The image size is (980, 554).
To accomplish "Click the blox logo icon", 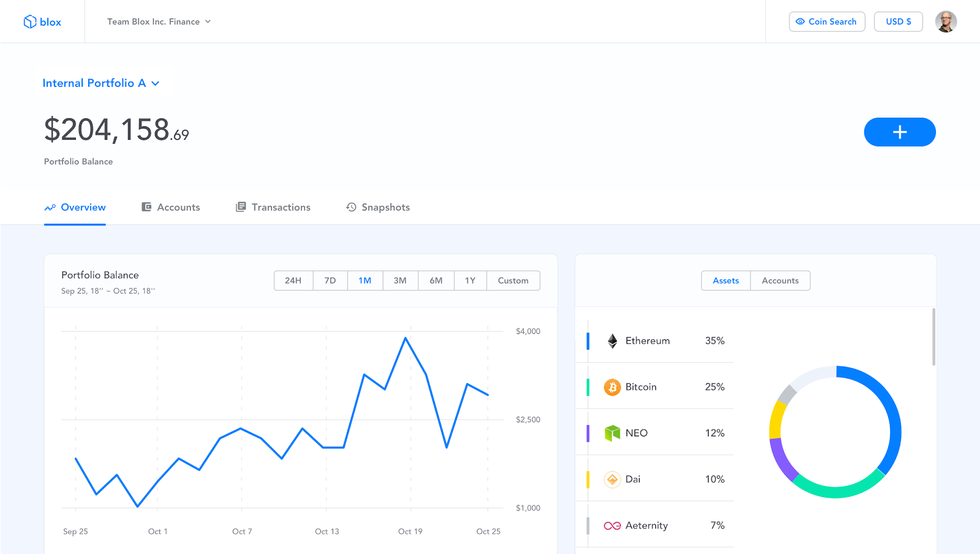I will pyautogui.click(x=30, y=22).
